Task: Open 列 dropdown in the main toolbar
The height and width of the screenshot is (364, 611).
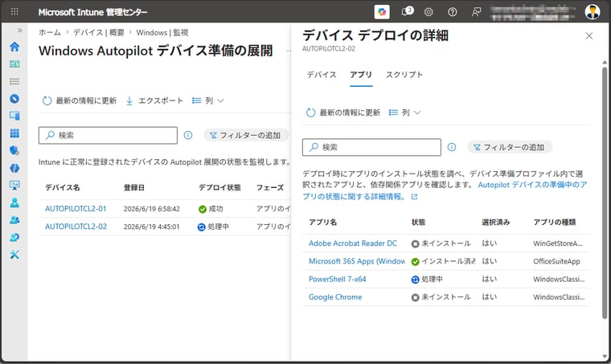Action: tap(208, 100)
